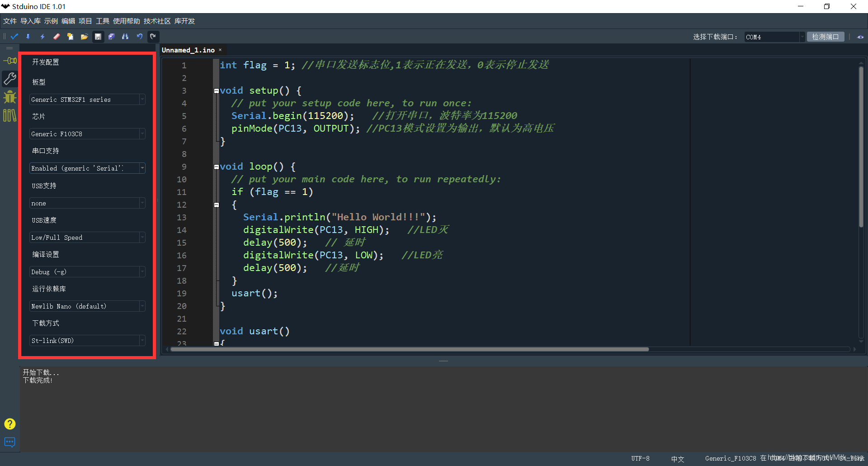Open the bug debug sidebar panel
The image size is (868, 466).
click(x=10, y=97)
